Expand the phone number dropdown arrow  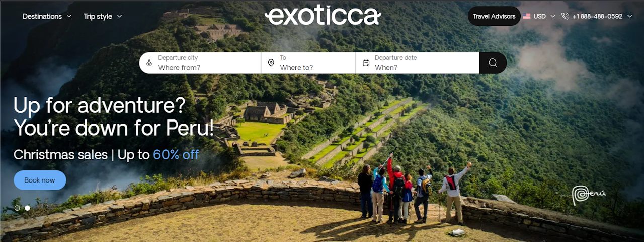(628, 16)
